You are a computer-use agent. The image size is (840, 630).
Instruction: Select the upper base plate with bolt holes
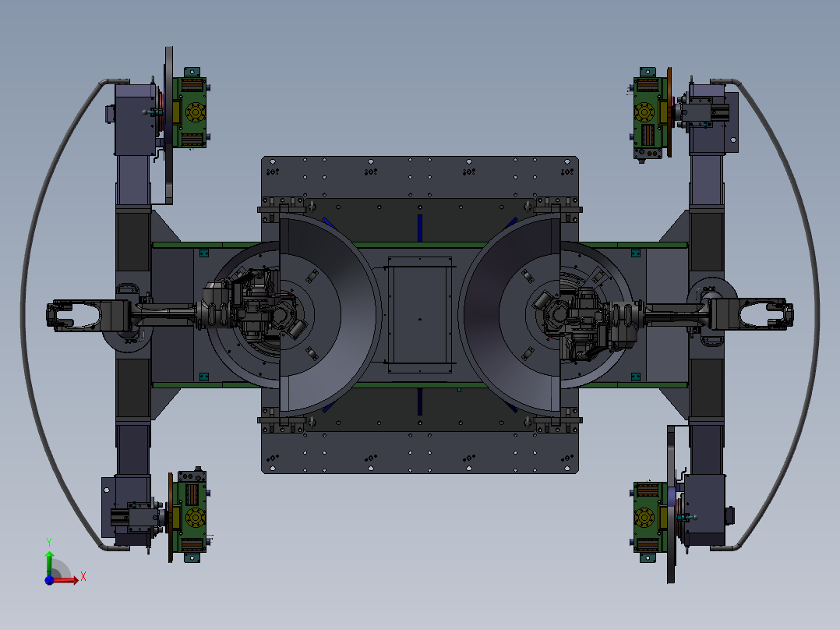point(419,177)
